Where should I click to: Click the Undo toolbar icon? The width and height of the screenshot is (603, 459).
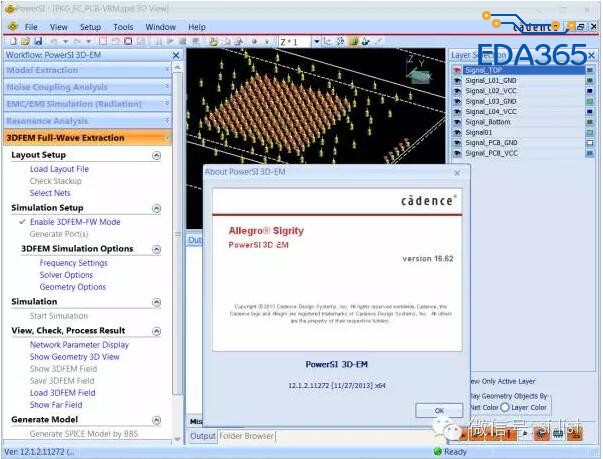point(54,41)
